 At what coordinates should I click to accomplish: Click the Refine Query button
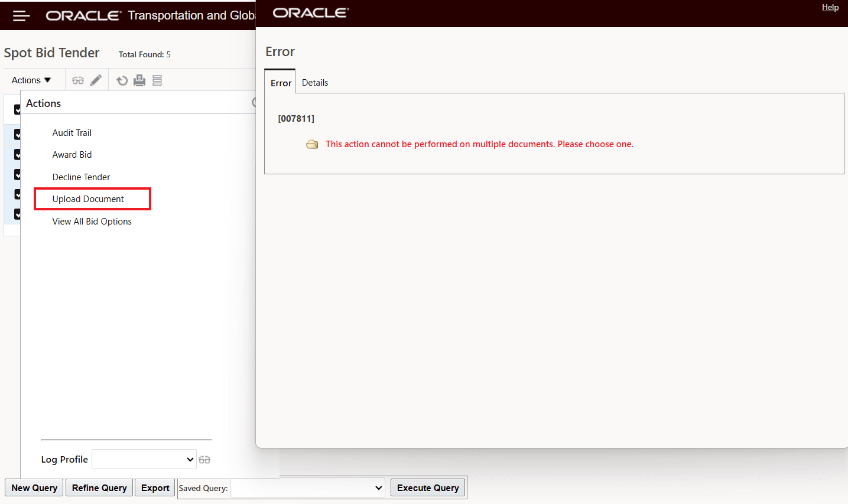pos(99,488)
